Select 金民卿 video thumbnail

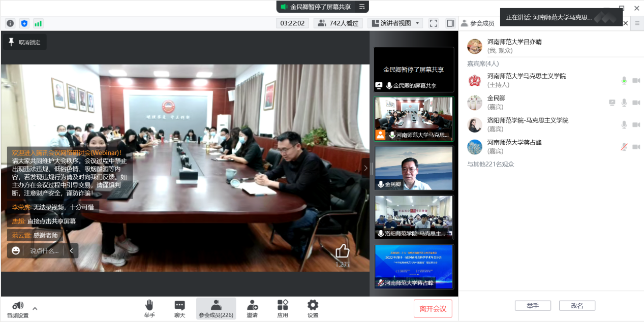[x=414, y=168]
